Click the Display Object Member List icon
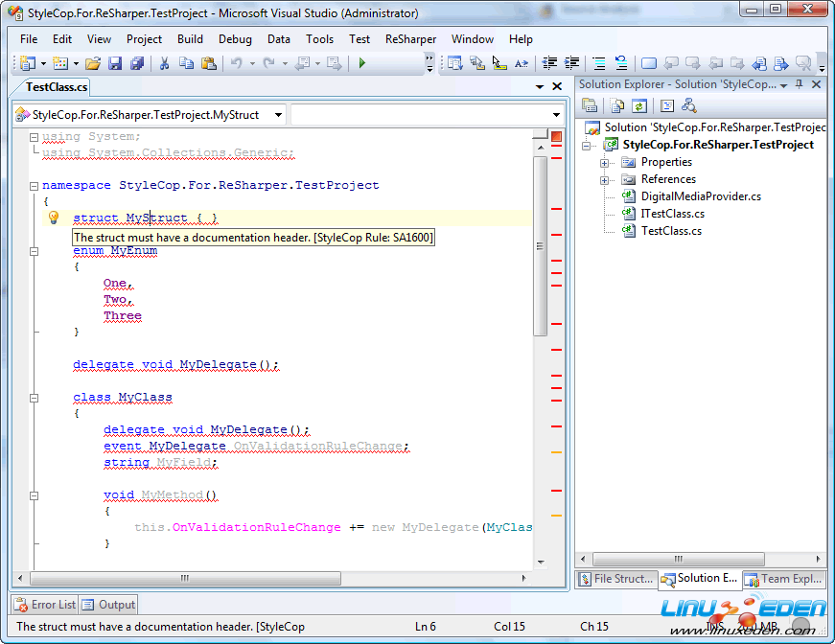The width and height of the screenshot is (835, 644). pyautogui.click(x=454, y=63)
